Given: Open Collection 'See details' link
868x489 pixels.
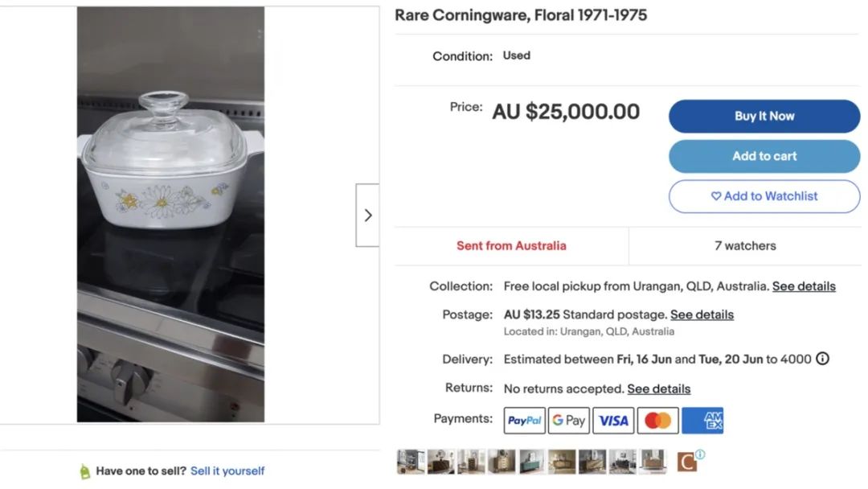Looking at the screenshot, I should (804, 286).
